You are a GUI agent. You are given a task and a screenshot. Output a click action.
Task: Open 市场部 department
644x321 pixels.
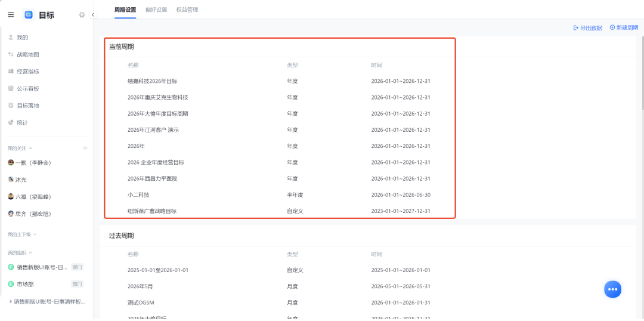point(25,284)
